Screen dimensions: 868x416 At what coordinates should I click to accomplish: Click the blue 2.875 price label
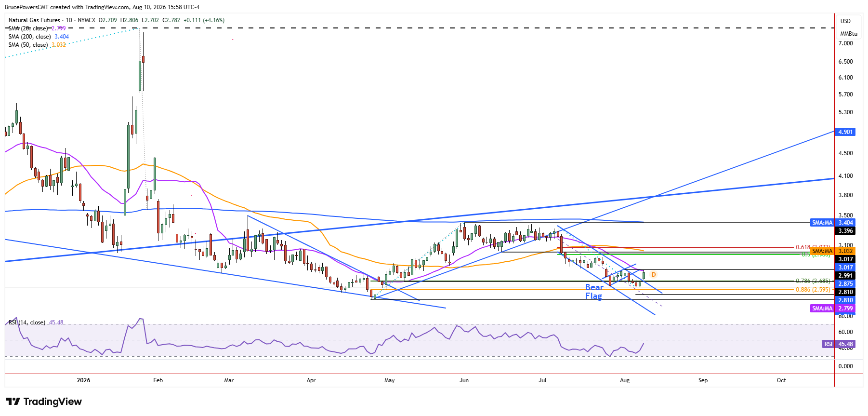[845, 284]
